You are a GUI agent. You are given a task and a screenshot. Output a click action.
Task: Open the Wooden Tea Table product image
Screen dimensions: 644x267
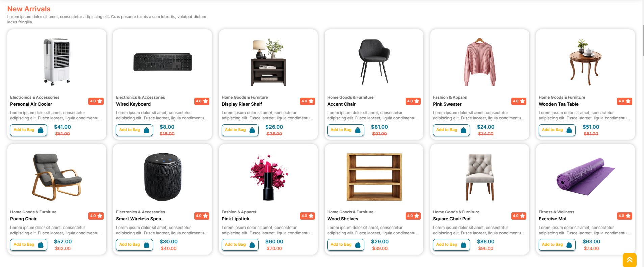point(585,62)
